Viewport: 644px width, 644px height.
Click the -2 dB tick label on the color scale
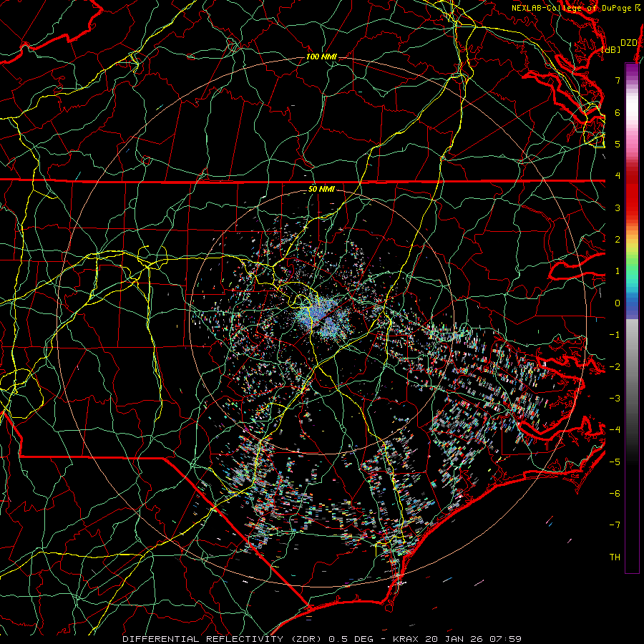click(x=615, y=366)
